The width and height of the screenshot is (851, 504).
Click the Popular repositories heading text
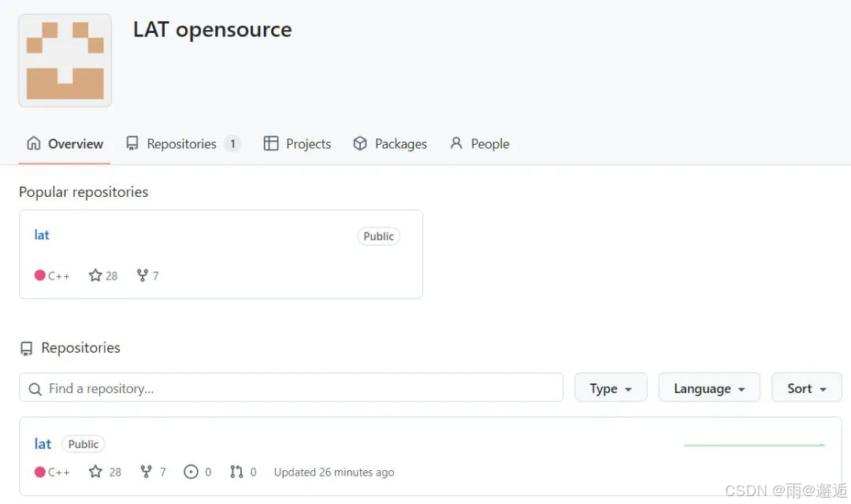pos(84,192)
